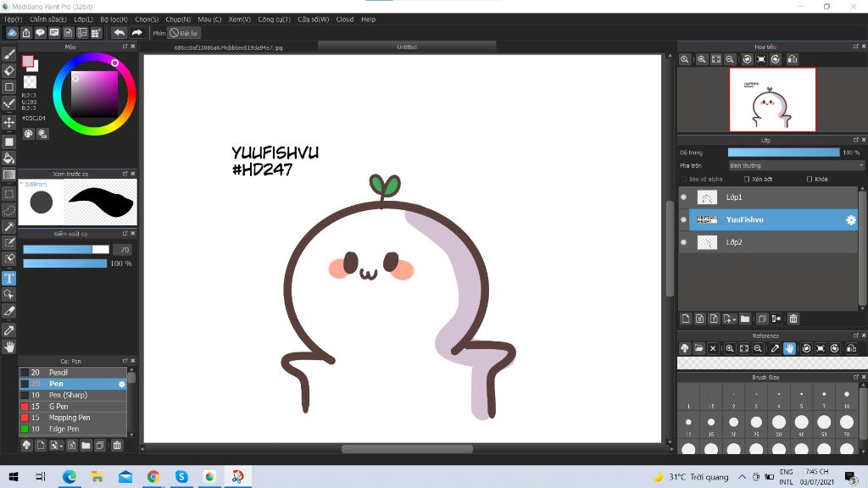The width and height of the screenshot is (868, 488).
Task: Click the Undo arrow in toolbar
Action: (119, 33)
